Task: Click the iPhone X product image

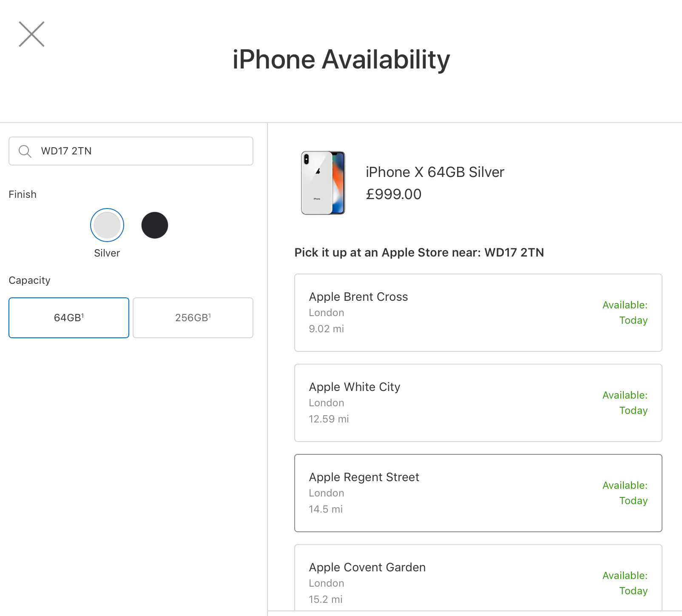Action: tap(323, 183)
